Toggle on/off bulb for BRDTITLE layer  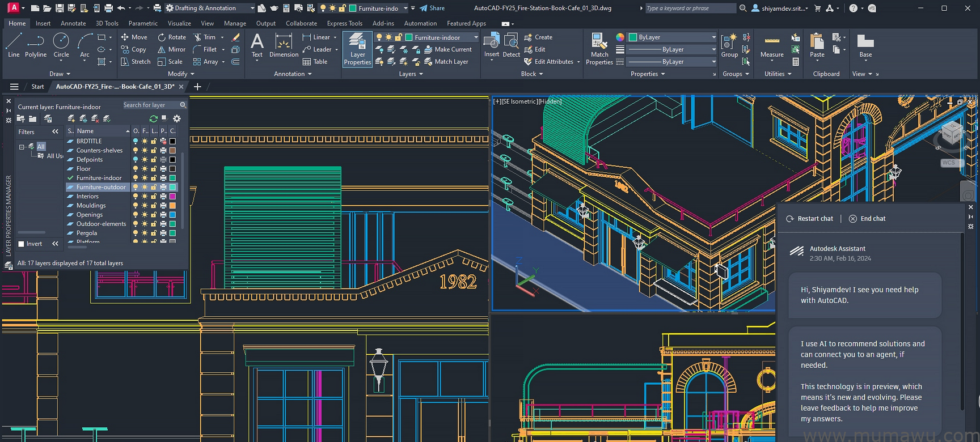[x=136, y=141]
